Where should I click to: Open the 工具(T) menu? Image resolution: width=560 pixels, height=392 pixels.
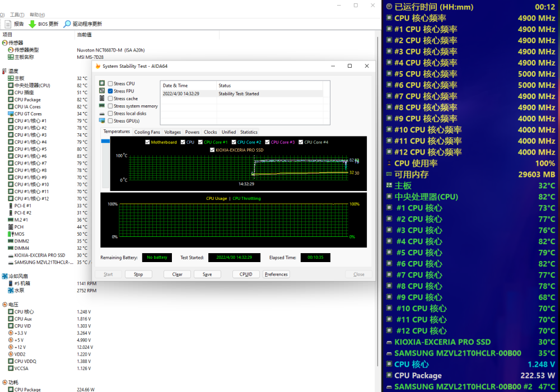click(17, 15)
